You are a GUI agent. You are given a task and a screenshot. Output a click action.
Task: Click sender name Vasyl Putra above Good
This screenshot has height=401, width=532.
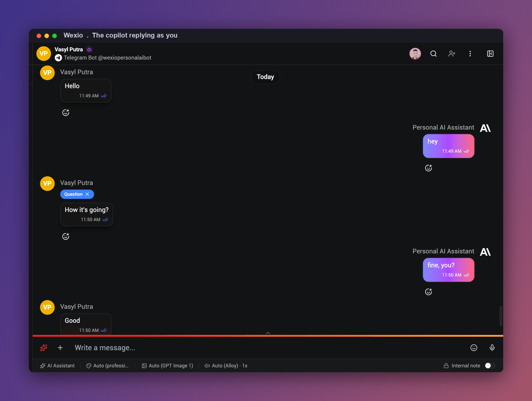point(77,306)
